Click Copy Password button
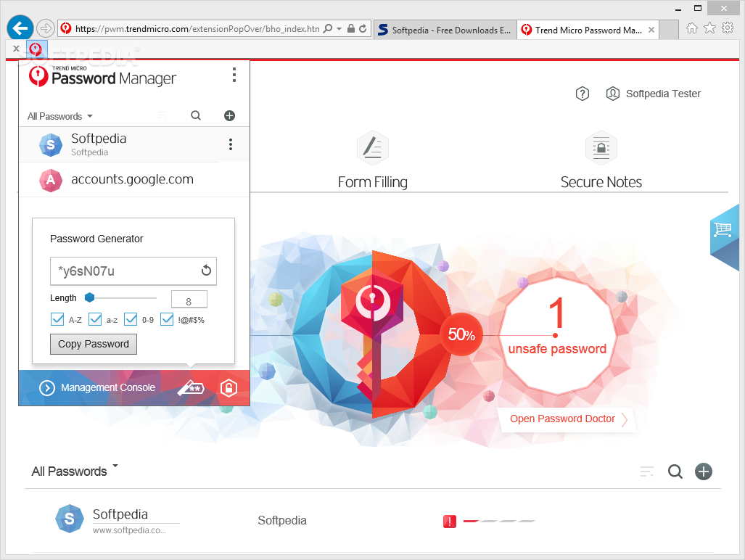745x560 pixels. (x=94, y=344)
